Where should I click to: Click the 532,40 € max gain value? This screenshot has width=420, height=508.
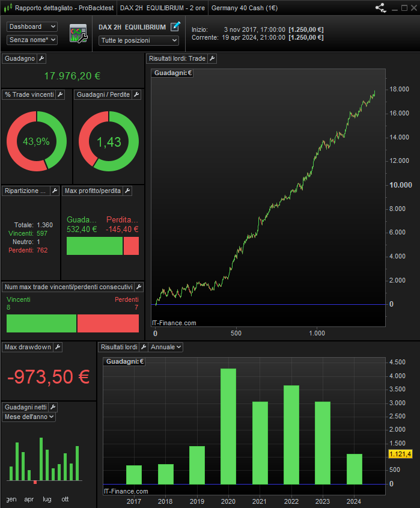(x=82, y=229)
